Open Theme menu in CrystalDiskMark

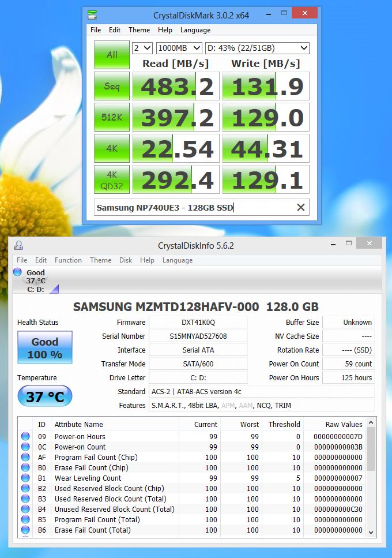(139, 30)
